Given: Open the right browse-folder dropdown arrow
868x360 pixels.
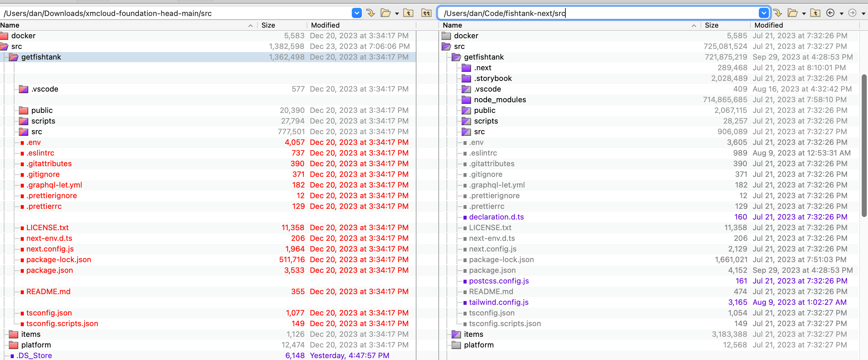Looking at the screenshot, I should pyautogui.click(x=804, y=14).
